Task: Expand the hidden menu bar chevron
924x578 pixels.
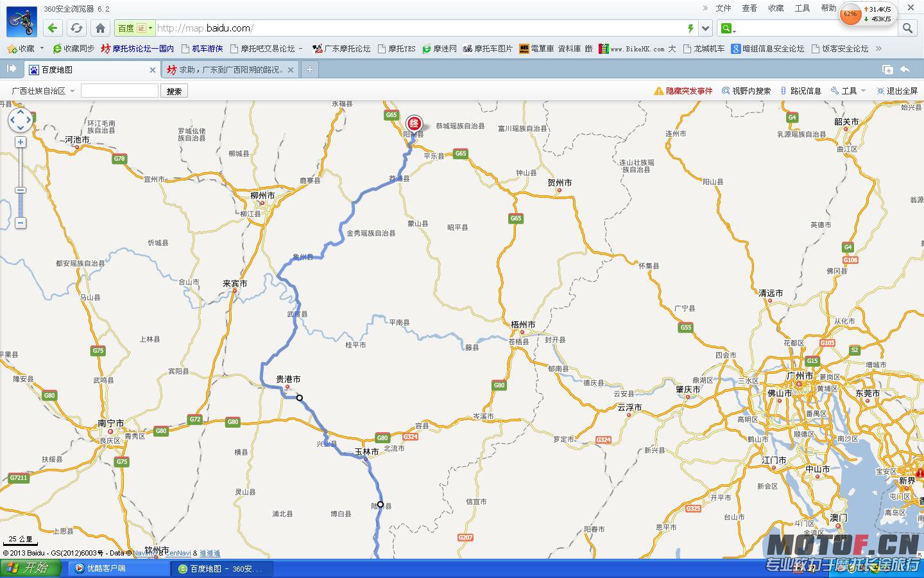Action: (x=705, y=8)
